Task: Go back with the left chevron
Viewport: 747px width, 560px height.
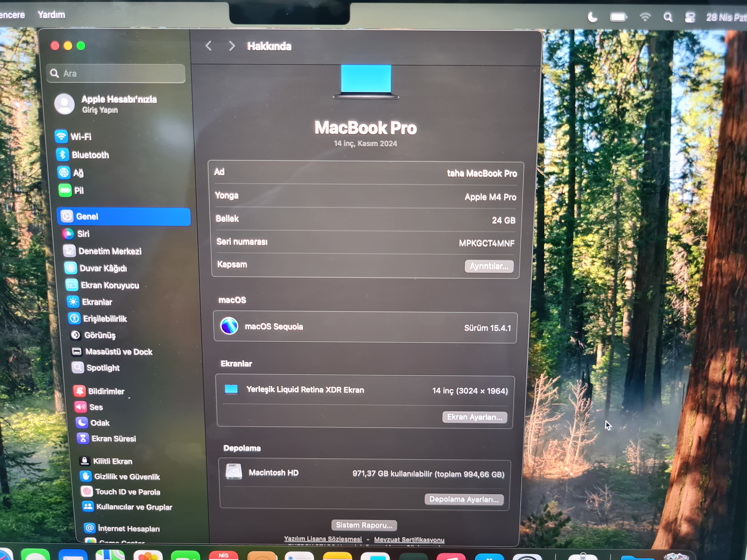Action: [209, 46]
